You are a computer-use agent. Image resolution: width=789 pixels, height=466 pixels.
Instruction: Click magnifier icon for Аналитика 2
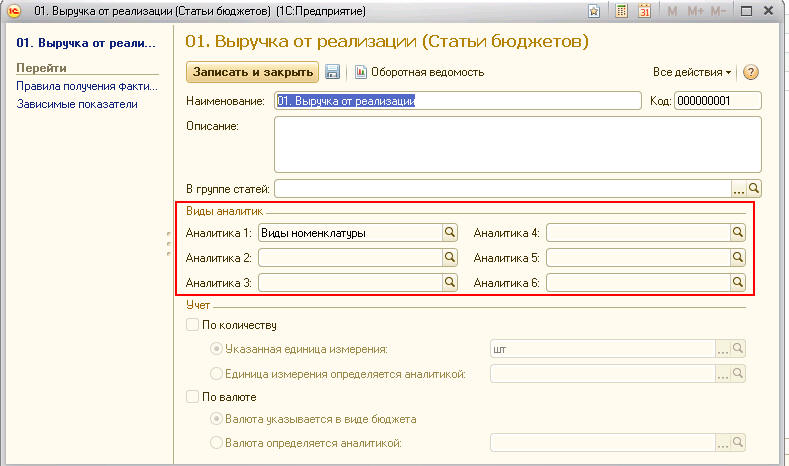coord(450,257)
